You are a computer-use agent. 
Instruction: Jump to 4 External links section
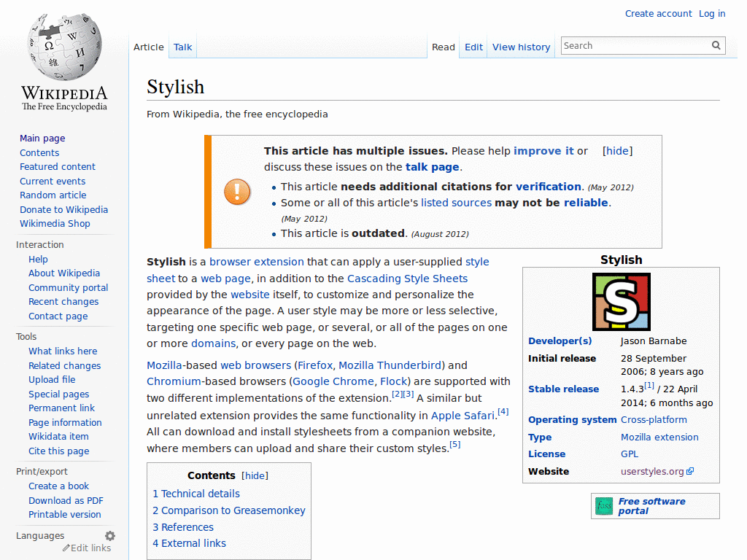(x=189, y=543)
